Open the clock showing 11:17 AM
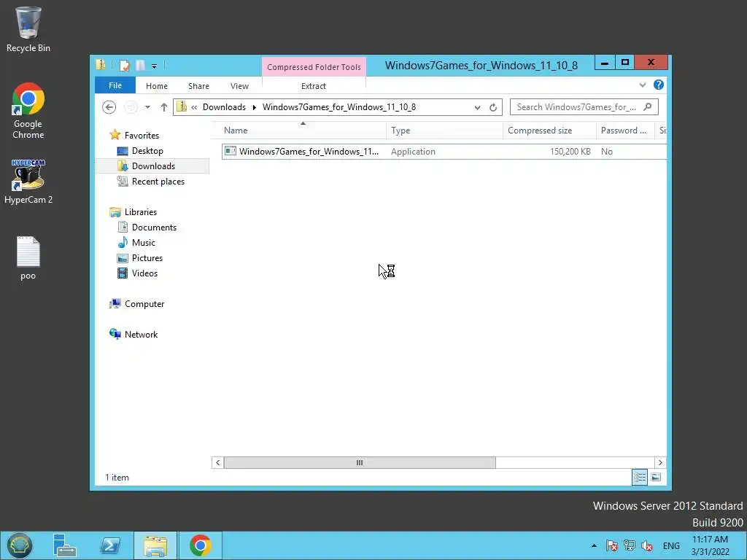This screenshot has height=560, width=747. click(710, 545)
